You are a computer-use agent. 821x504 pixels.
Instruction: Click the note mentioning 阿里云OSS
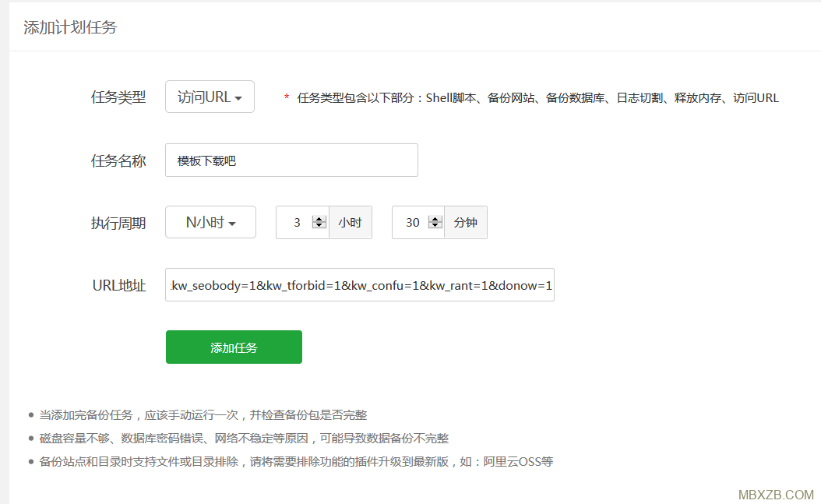[x=296, y=462]
